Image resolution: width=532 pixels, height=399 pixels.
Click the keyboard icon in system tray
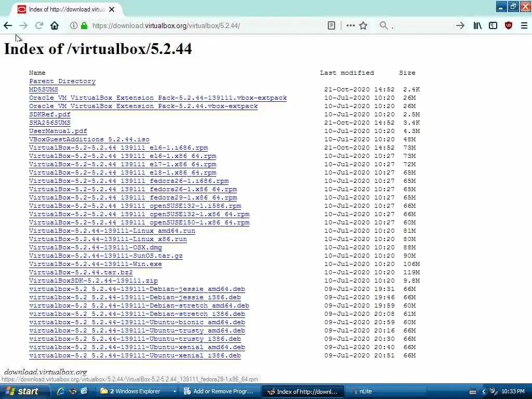pos(473,392)
